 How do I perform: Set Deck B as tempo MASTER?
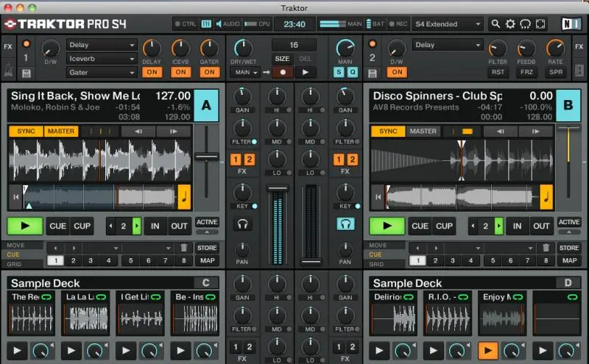pyautogui.click(x=423, y=131)
